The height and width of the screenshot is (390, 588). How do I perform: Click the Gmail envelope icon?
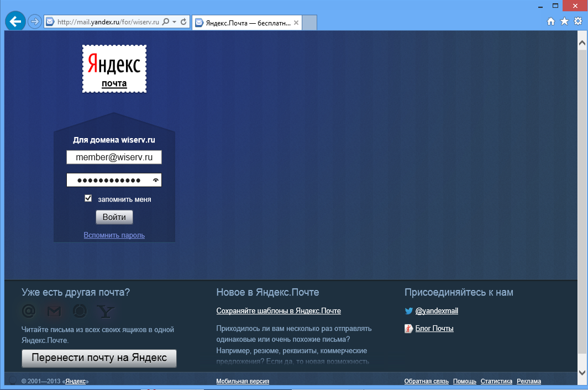[x=54, y=311]
